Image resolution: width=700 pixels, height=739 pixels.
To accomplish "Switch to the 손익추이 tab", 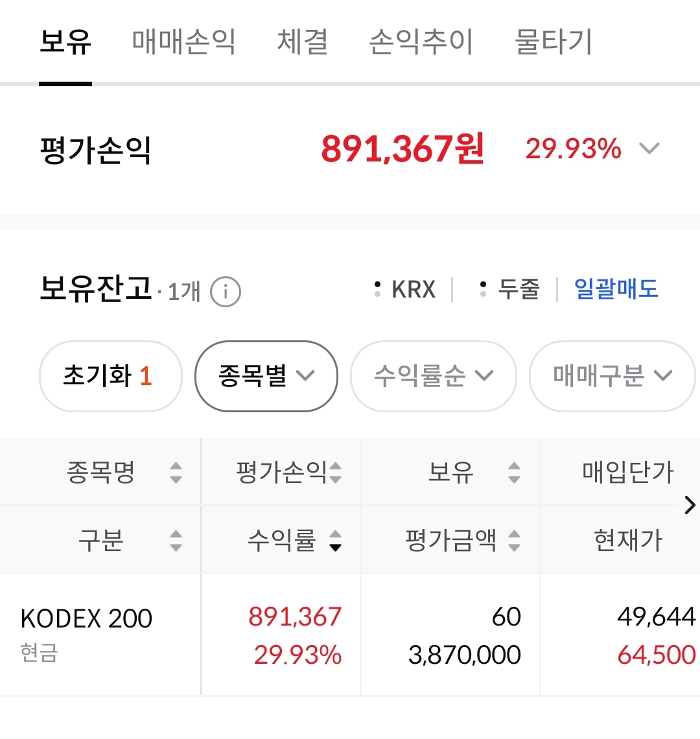I will click(421, 42).
